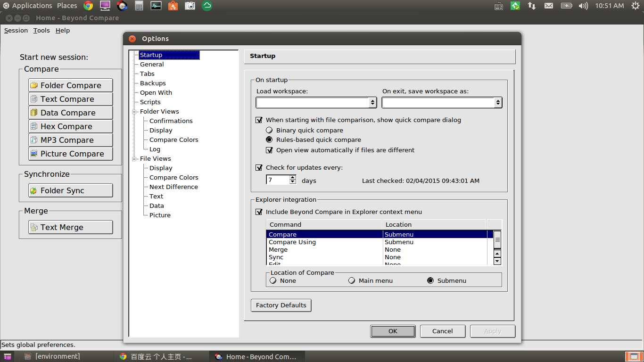Image resolution: width=644 pixels, height=362 pixels.
Task: Click the battery status indicator
Action: [x=566, y=6]
